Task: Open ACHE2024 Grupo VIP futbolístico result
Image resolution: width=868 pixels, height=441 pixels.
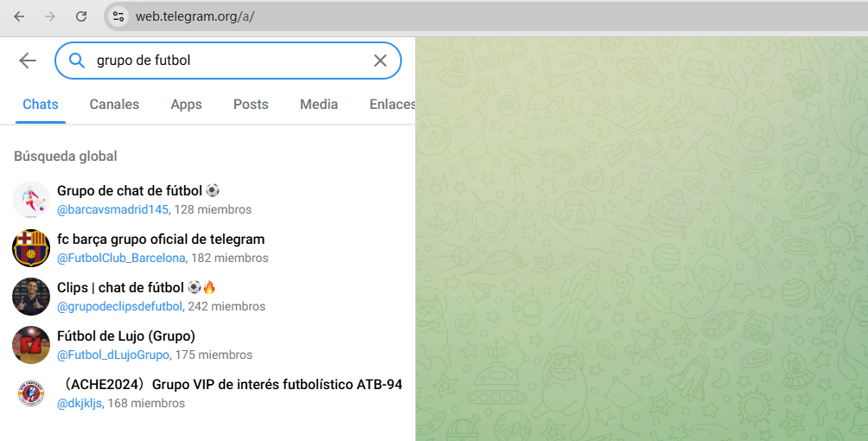Action: coord(207,393)
